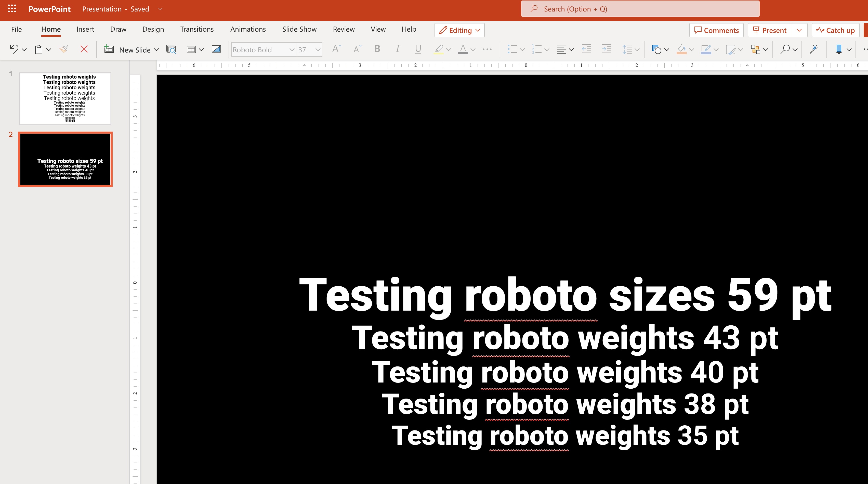Open the Transitions tab
868x484 pixels.
click(197, 29)
